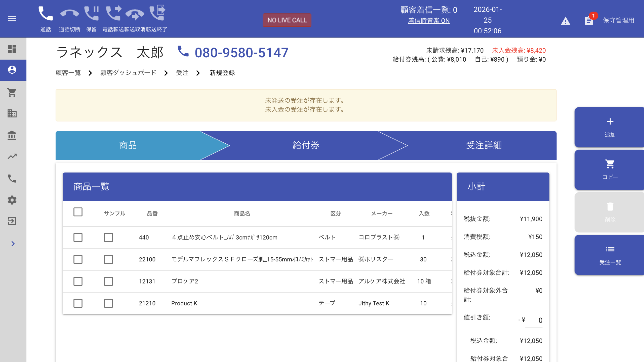Toggle 着信時音楽 ON link
The width and height of the screenshot is (644, 362).
(429, 21)
